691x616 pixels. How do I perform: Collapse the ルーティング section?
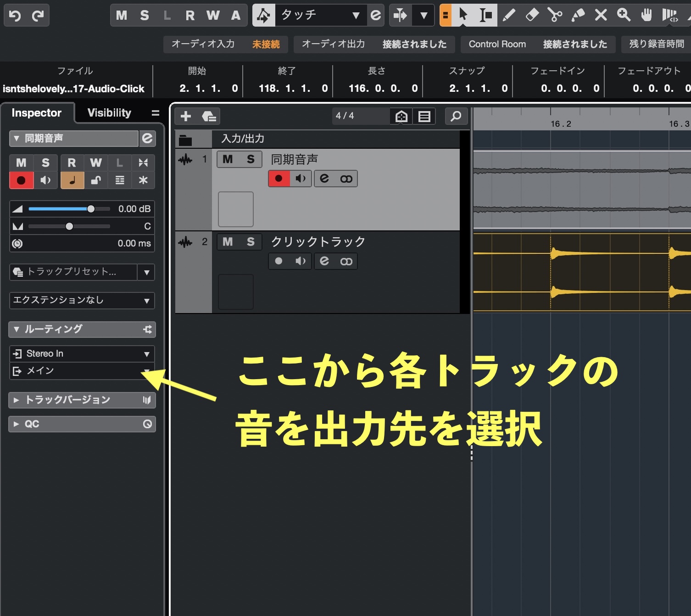[17, 329]
